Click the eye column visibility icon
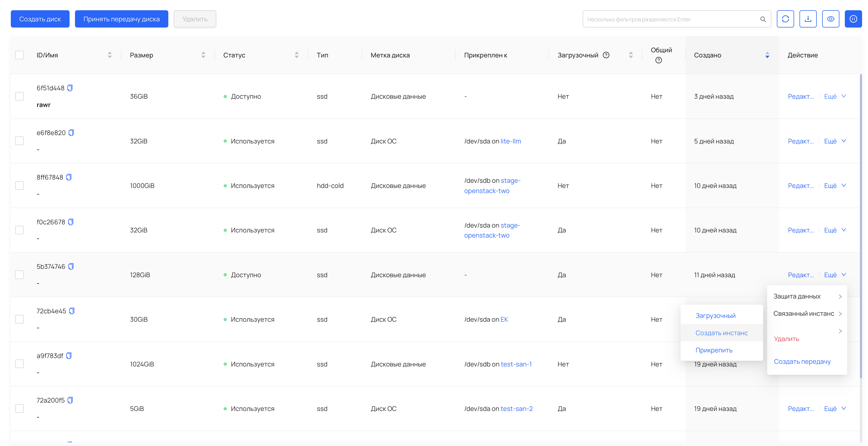868x446 pixels. (x=830, y=19)
